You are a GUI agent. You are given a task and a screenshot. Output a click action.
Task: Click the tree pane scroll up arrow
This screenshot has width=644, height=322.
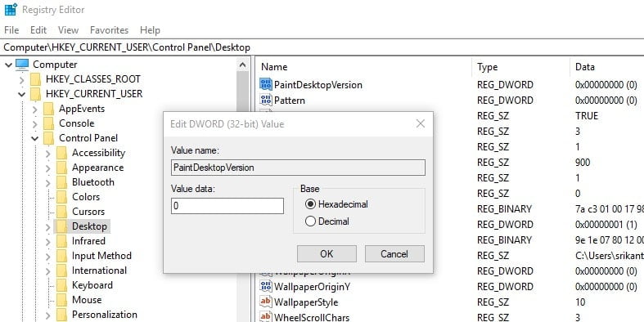click(242, 65)
